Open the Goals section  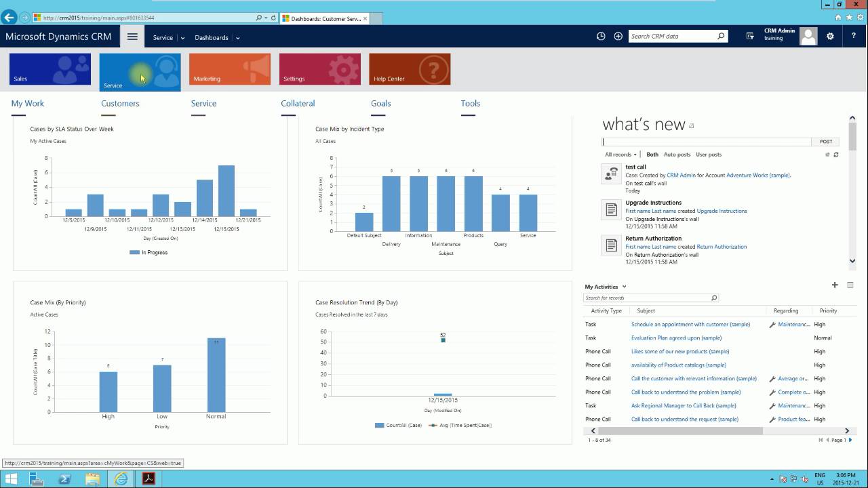(381, 103)
